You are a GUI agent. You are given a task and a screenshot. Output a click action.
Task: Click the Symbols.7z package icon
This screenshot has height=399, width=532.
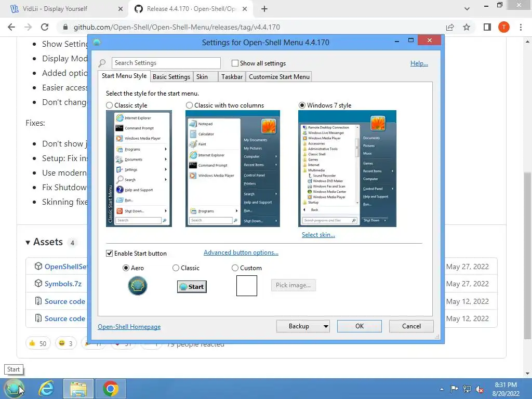[x=38, y=283]
